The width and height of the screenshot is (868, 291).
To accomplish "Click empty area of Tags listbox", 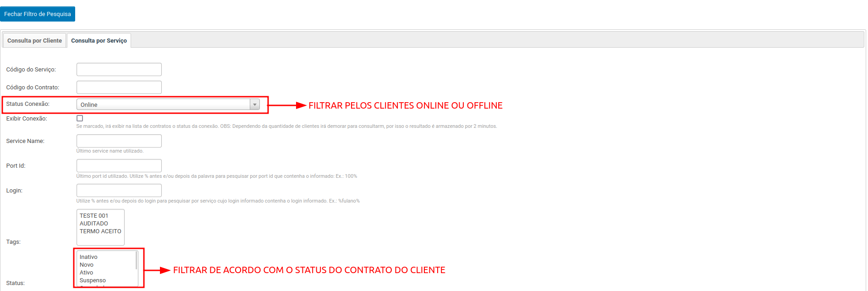I will pyautogui.click(x=100, y=240).
